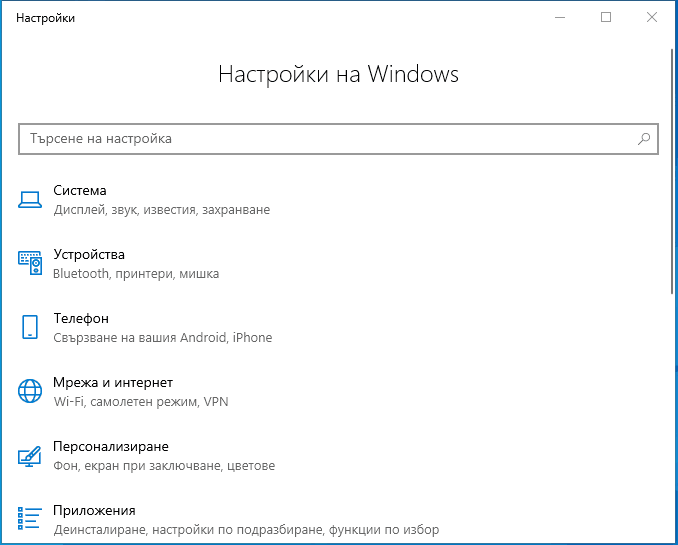
Task: Open the Приложения category title
Action: point(94,510)
